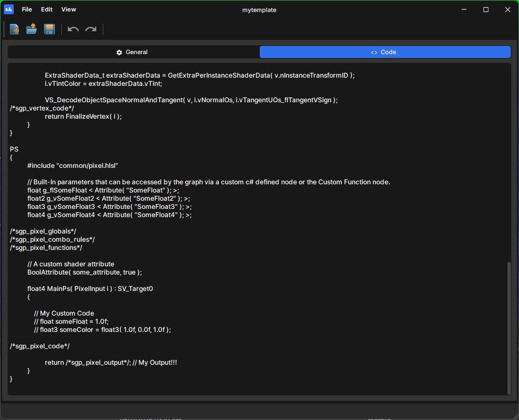Image resolution: width=519 pixels, height=420 pixels.
Task: Click the sgp_pixel_globals placeholder line
Action: pos(43,231)
